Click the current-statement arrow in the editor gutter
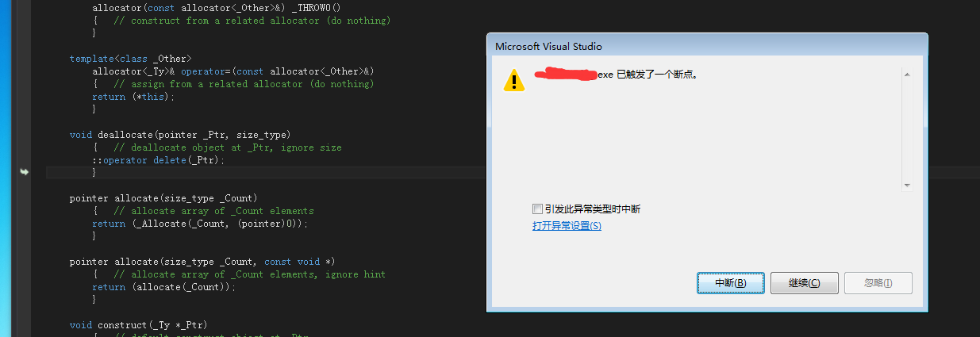Screen dimensions: 980x337 click(25, 172)
